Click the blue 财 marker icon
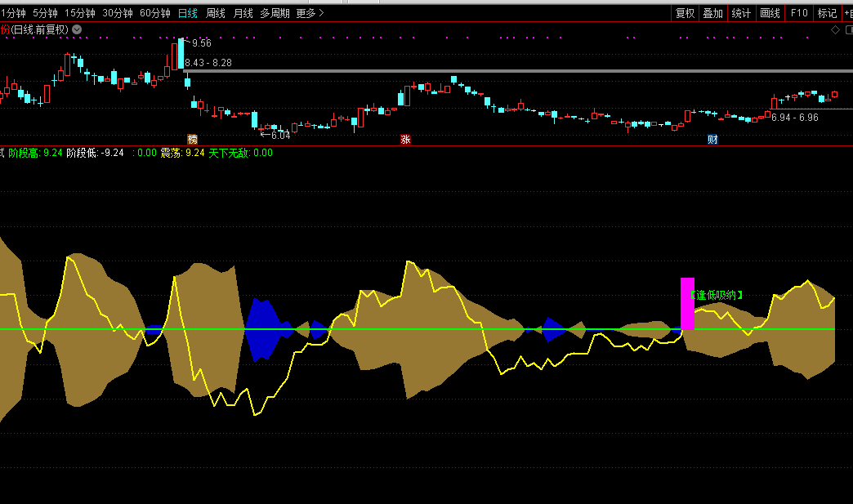Image resolution: width=853 pixels, height=504 pixels. tap(712, 140)
